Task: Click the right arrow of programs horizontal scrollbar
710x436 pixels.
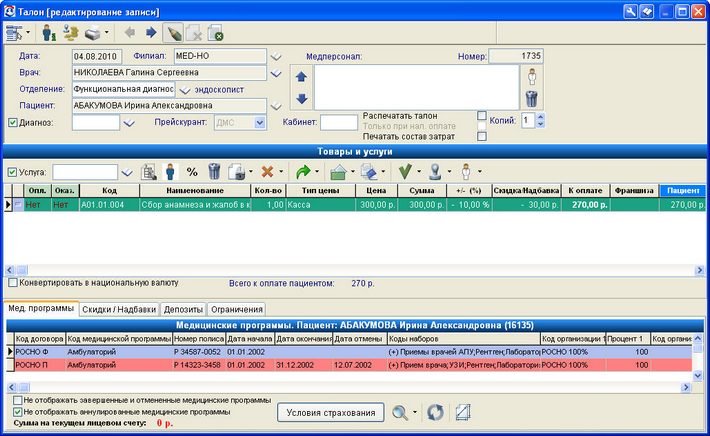Action: click(x=686, y=387)
